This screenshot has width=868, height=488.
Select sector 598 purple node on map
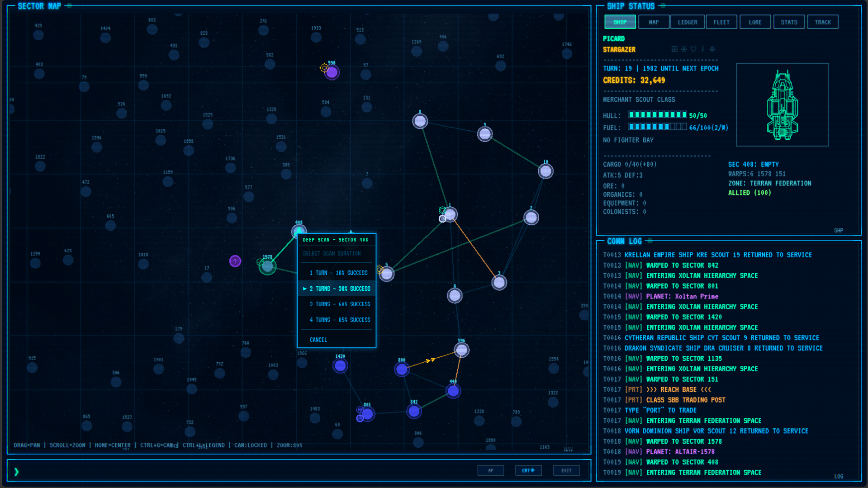pyautogui.click(x=332, y=72)
